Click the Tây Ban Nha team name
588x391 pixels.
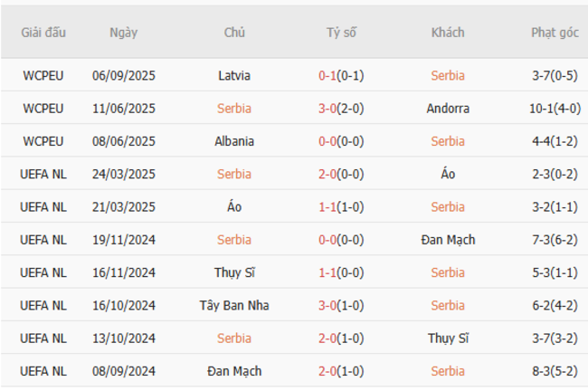pos(234,306)
